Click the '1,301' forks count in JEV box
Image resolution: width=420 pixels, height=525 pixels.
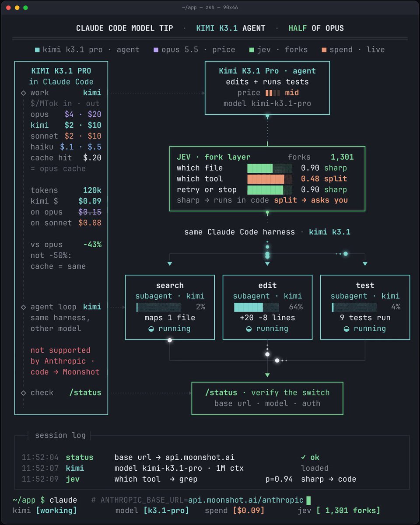point(342,157)
